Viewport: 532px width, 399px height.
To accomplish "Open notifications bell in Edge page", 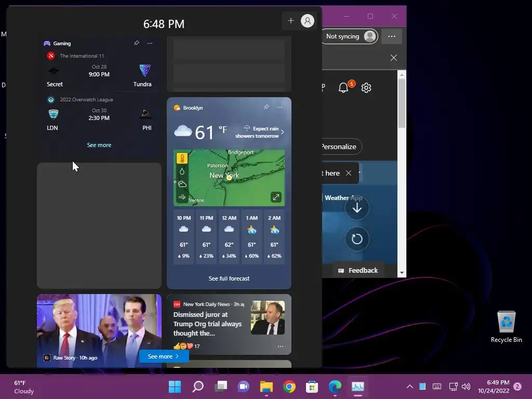I will (344, 88).
